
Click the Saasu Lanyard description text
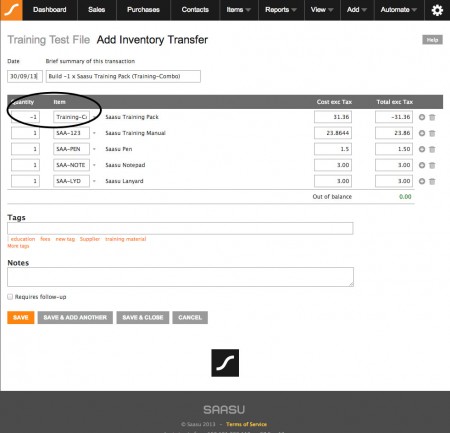(x=124, y=181)
